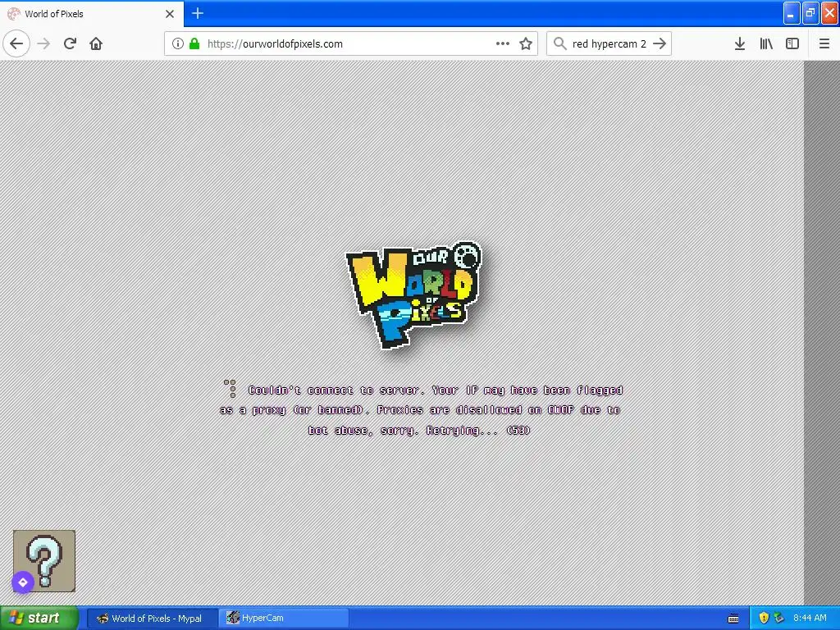Submit search with the arrow button
Image resolution: width=840 pixels, height=630 pixels.
click(x=660, y=43)
